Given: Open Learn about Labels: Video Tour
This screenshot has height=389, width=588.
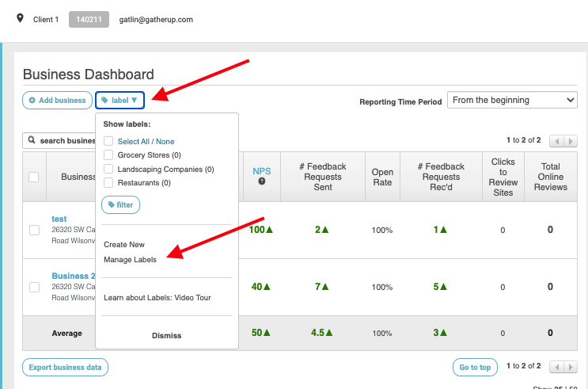Looking at the screenshot, I should pos(157,298).
